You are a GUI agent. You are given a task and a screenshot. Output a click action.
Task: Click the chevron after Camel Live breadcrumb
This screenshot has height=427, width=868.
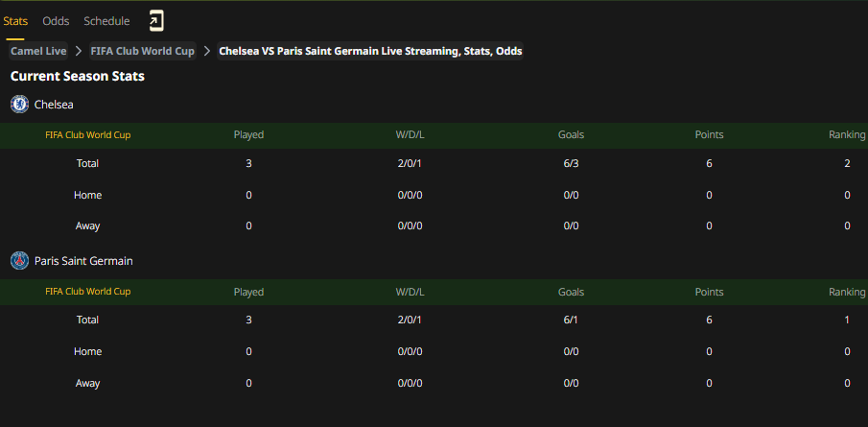pos(79,51)
